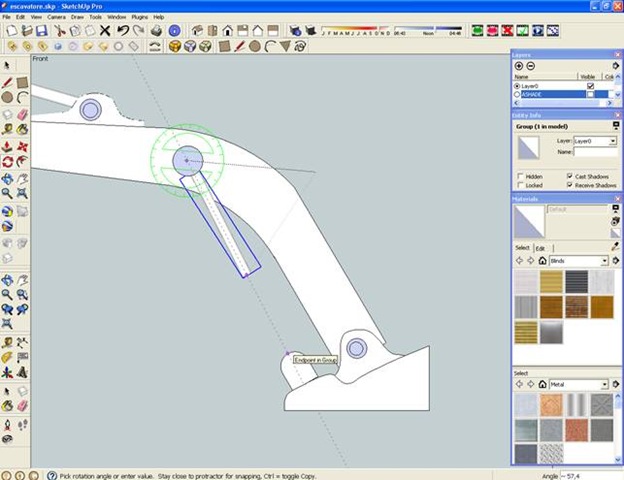
Task: Click the Add Layer plus icon
Action: click(x=519, y=65)
